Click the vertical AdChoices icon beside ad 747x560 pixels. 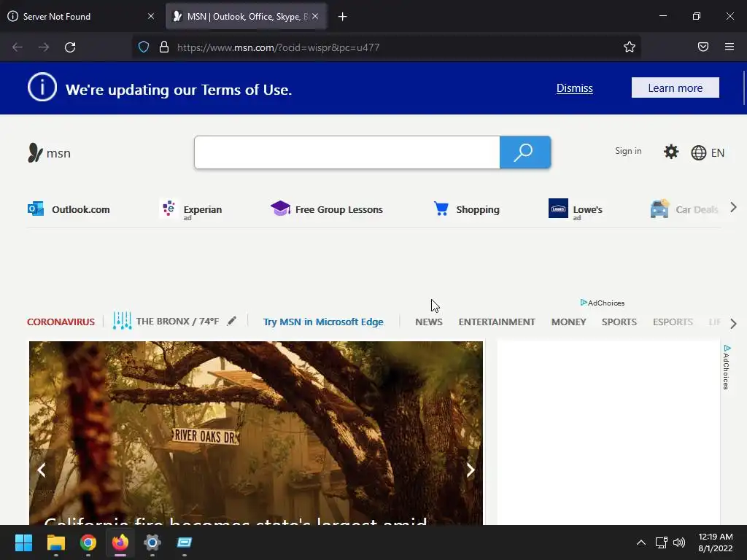pyautogui.click(x=727, y=367)
